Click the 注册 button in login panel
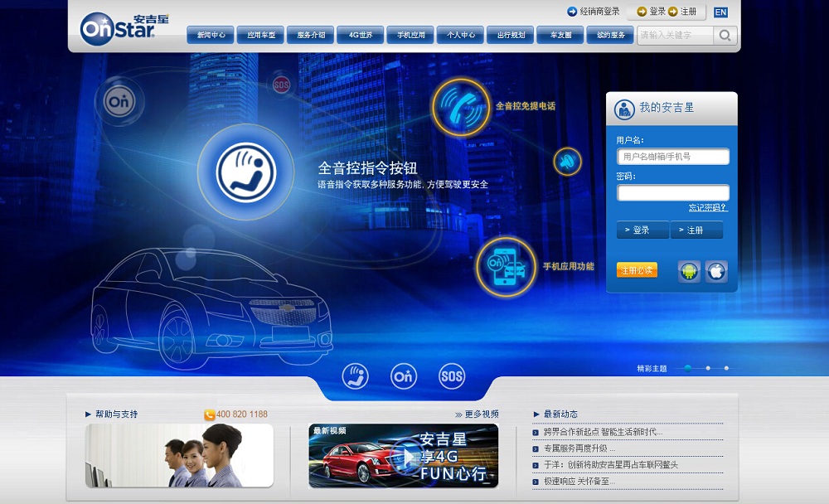This screenshot has width=829, height=504. 696,230
